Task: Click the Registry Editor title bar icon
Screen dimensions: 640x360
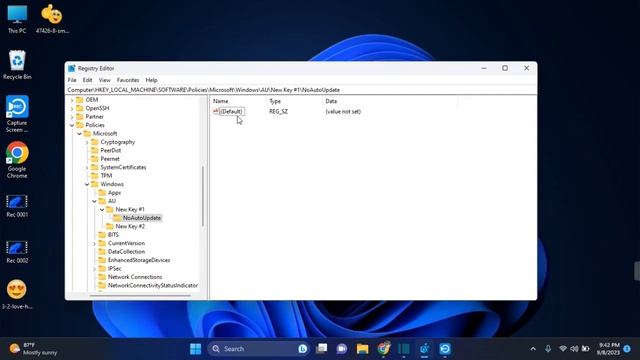Action: [x=72, y=69]
